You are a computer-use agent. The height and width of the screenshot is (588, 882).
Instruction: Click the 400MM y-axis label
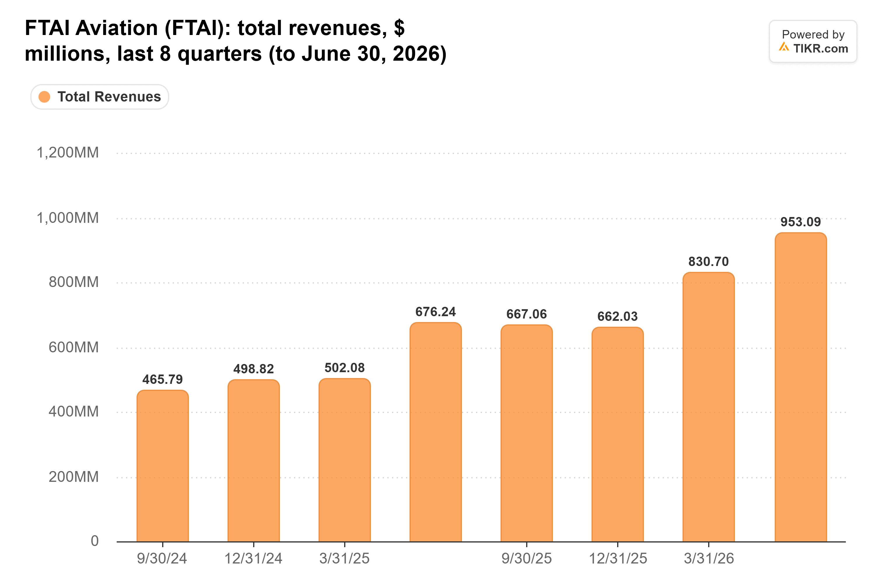[x=74, y=412]
